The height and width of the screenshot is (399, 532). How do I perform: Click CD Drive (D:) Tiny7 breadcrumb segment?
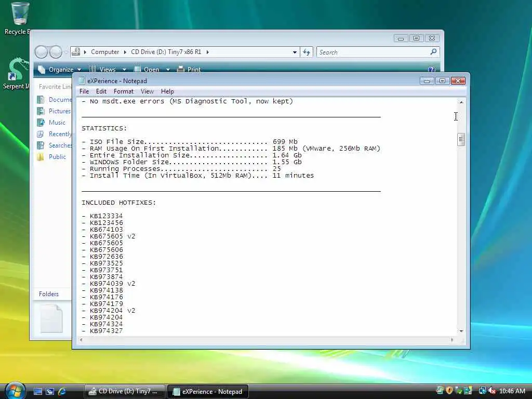166,52
